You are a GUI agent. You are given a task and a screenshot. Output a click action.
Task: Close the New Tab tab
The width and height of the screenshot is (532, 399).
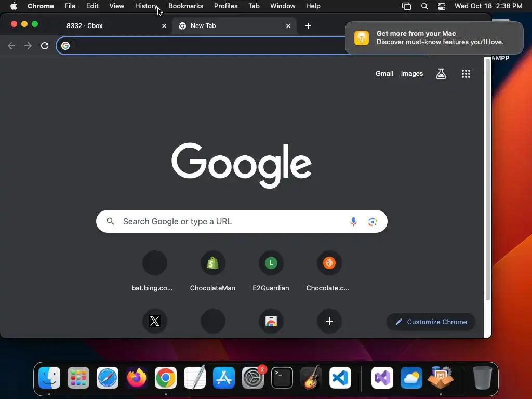(x=288, y=26)
